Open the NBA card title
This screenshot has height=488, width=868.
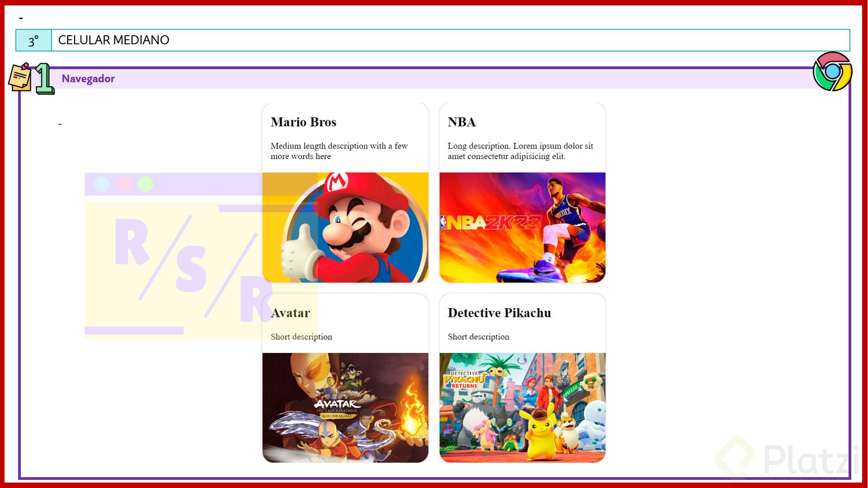462,122
